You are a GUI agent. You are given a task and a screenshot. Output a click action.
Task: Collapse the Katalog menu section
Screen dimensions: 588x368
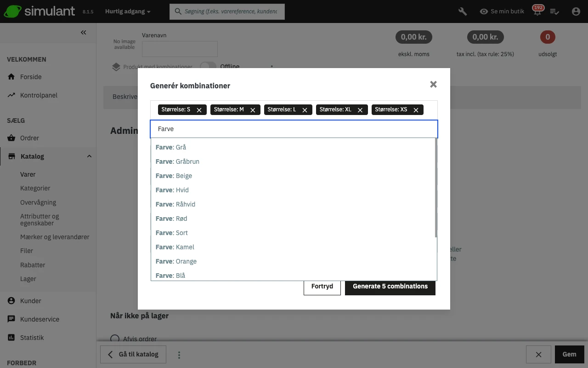[x=89, y=156]
